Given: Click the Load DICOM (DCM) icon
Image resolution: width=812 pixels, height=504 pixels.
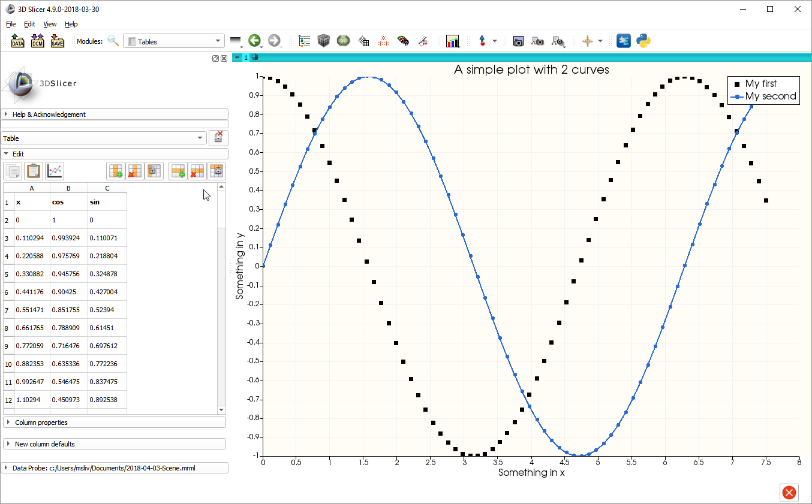Looking at the screenshot, I should click(x=37, y=41).
